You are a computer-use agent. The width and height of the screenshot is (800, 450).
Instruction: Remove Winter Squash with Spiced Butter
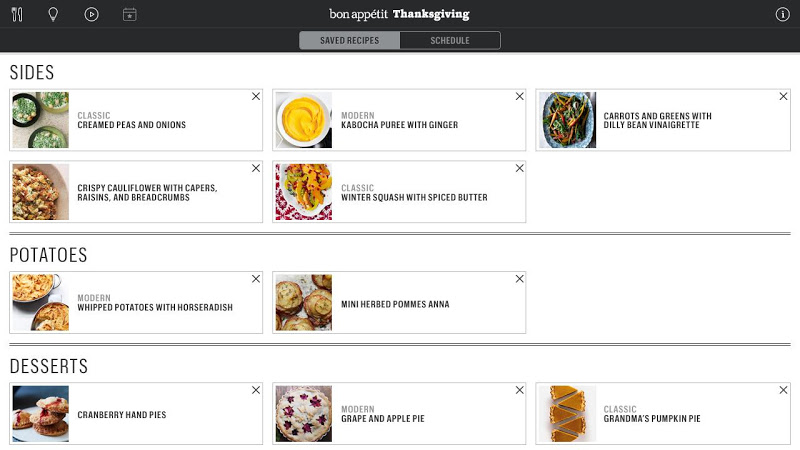[519, 169]
